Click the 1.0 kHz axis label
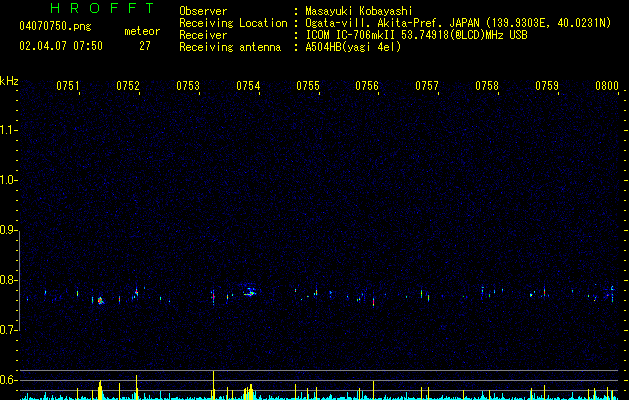This screenshot has width=629, height=400. click(9, 180)
